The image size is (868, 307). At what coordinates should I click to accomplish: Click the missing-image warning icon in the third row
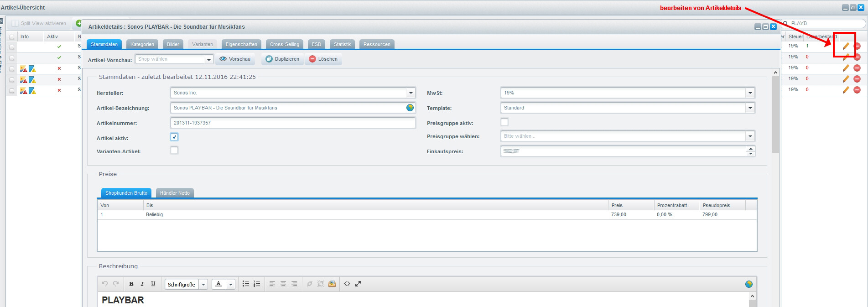(x=24, y=69)
